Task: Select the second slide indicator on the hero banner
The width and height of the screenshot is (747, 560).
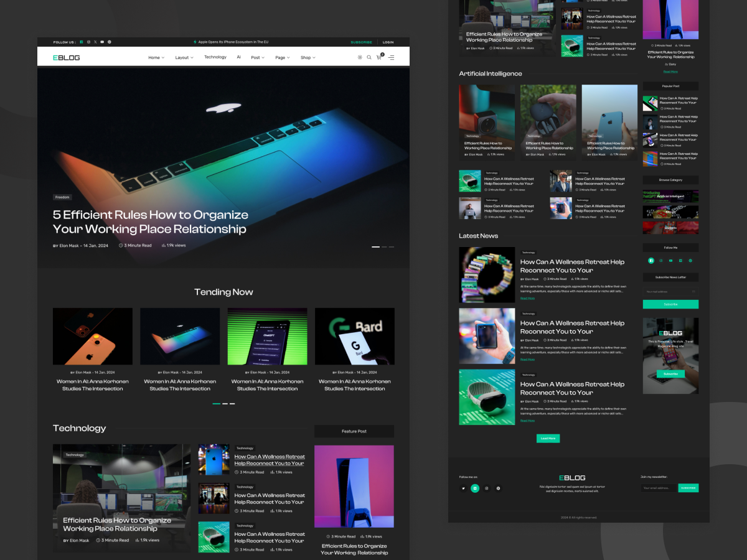Action: point(384,247)
